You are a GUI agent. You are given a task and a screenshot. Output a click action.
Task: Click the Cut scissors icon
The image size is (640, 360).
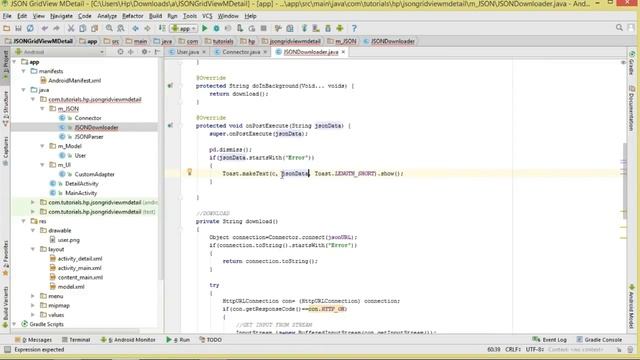pyautogui.click(x=71, y=28)
